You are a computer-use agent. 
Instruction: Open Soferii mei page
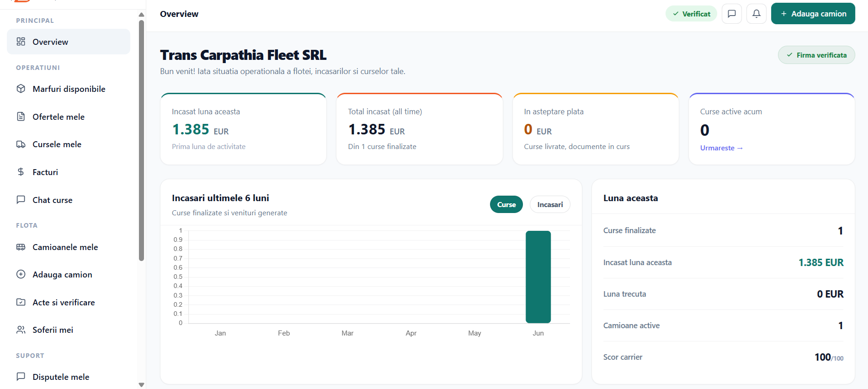pos(69,330)
